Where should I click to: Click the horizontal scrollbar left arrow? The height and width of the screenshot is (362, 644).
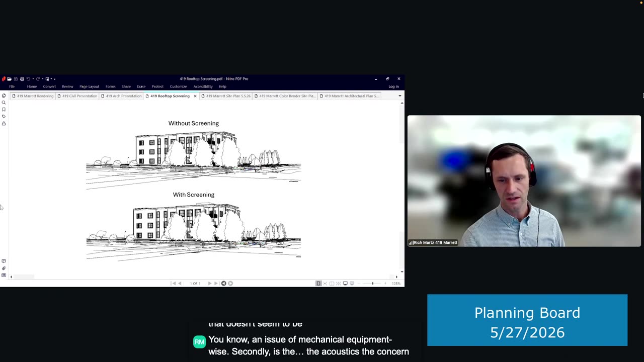point(11,277)
